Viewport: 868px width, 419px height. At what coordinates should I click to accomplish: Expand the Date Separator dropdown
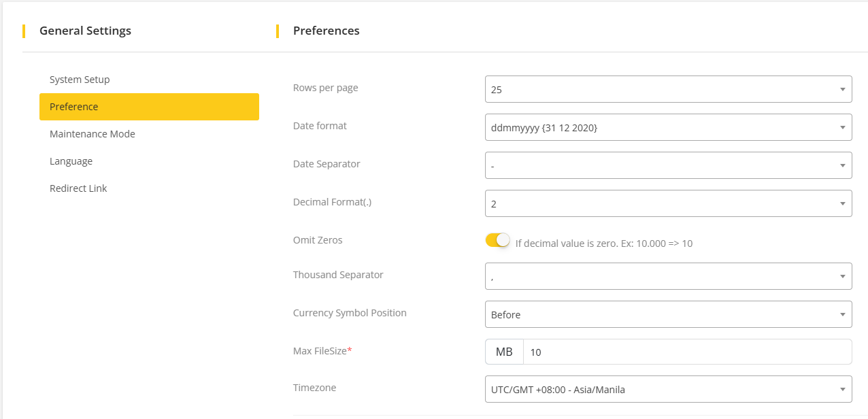coord(660,165)
